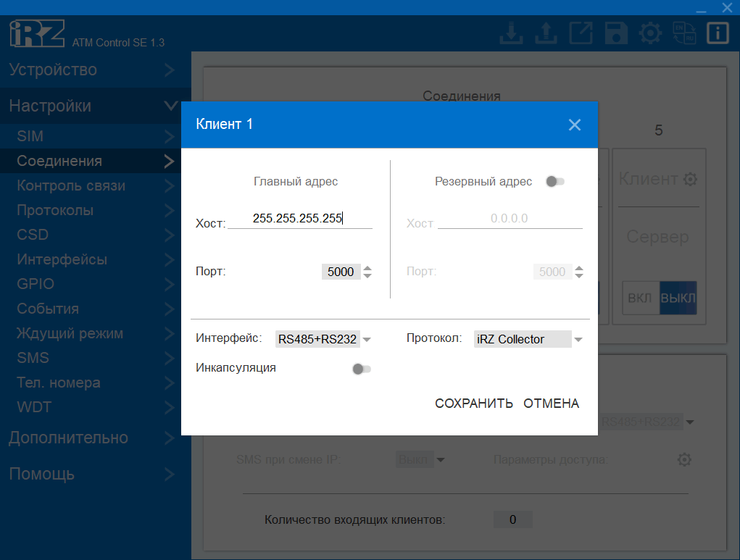The width and height of the screenshot is (740, 560).
Task: Open the export window via external link icon
Action: pos(581,33)
